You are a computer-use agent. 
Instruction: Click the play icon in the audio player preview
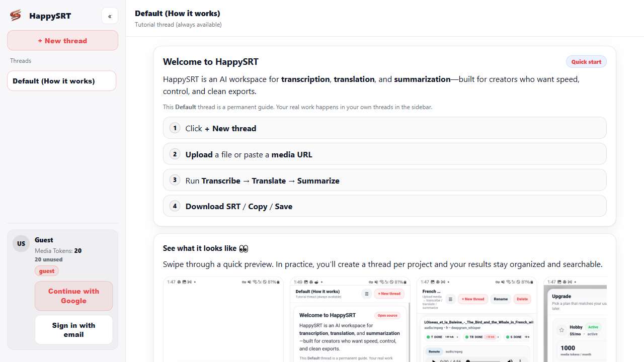pos(434,361)
